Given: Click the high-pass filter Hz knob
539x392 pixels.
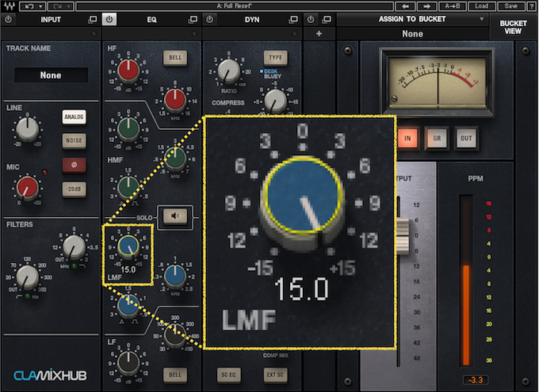Looking at the screenshot, I should pyautogui.click(x=28, y=277).
